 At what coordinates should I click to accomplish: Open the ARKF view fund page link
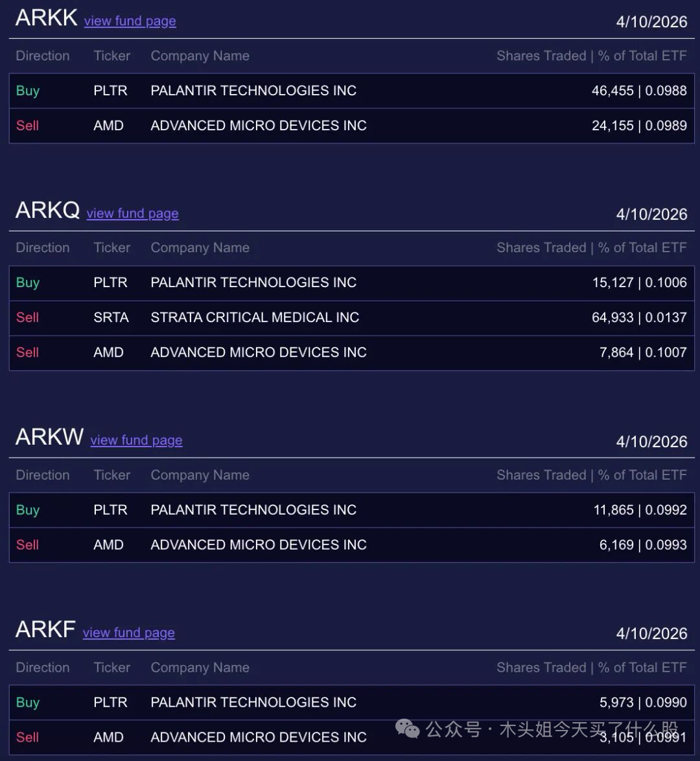click(x=128, y=633)
